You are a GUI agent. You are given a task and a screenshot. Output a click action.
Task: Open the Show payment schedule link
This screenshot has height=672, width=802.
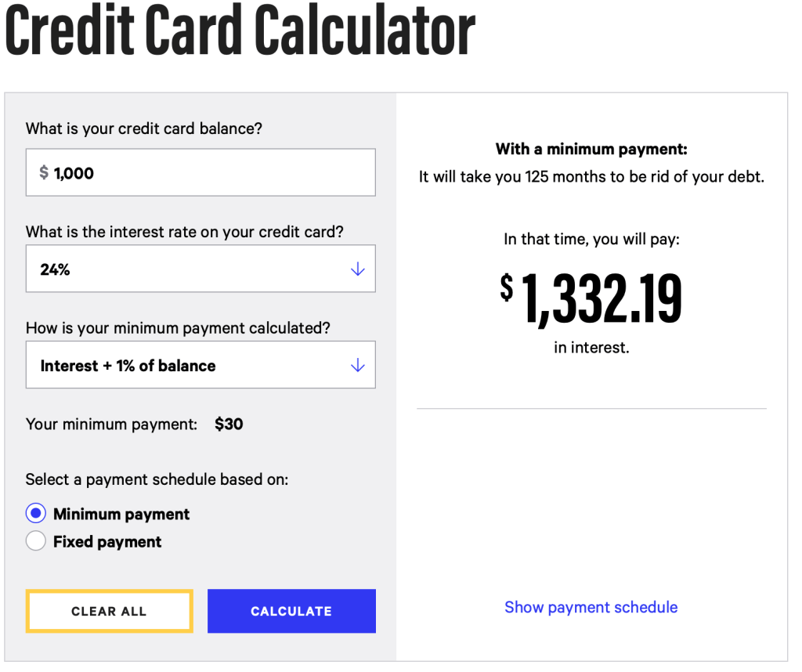pyautogui.click(x=591, y=607)
